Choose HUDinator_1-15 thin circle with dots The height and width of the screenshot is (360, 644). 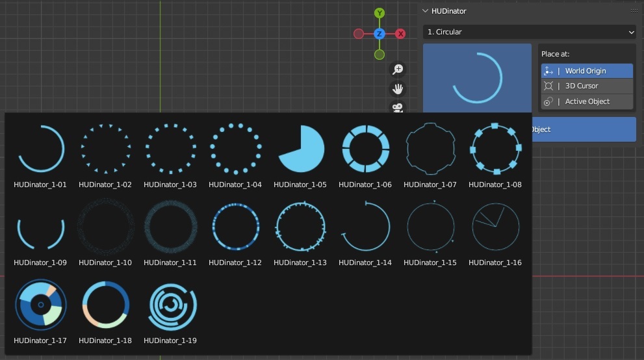pos(430,227)
